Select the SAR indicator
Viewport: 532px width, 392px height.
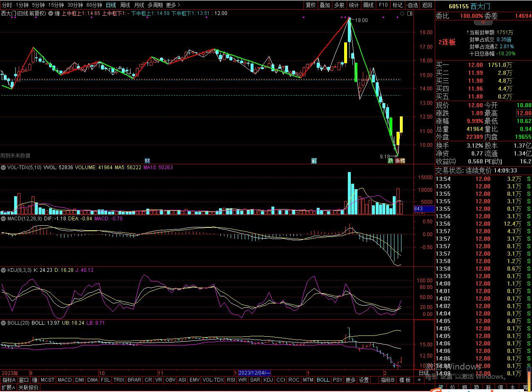255,380
